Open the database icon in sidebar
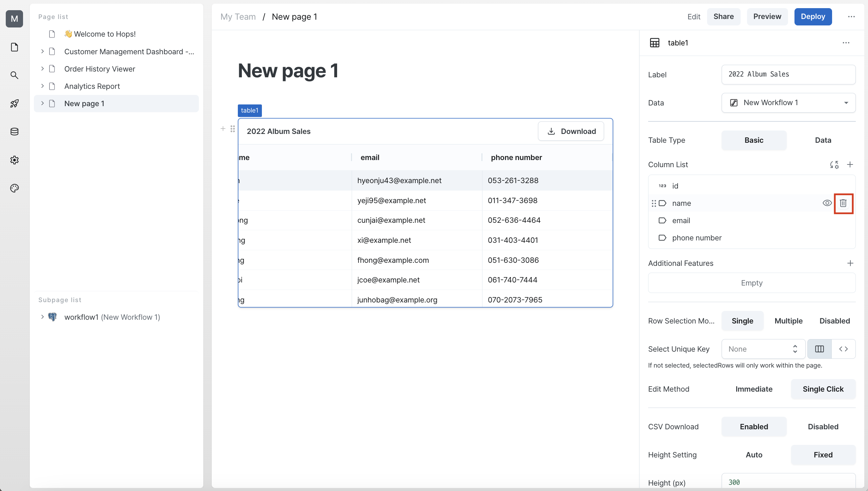Viewport: 868px width, 491px height. coord(14,132)
